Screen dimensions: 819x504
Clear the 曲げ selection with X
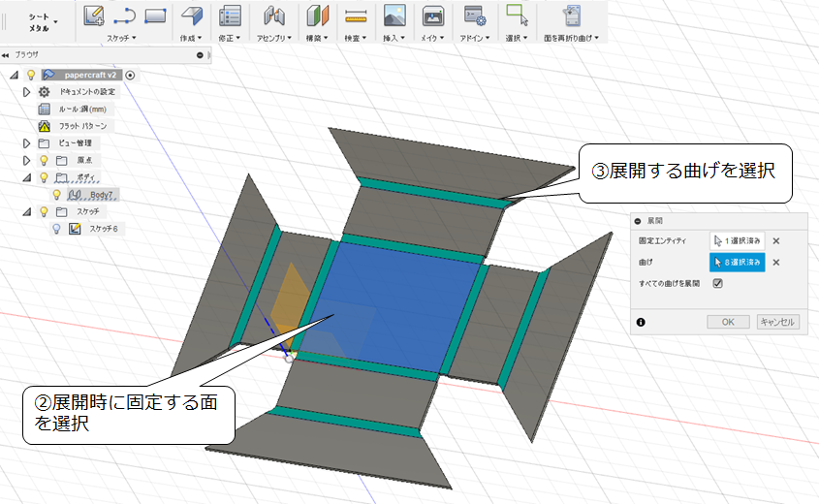776,263
